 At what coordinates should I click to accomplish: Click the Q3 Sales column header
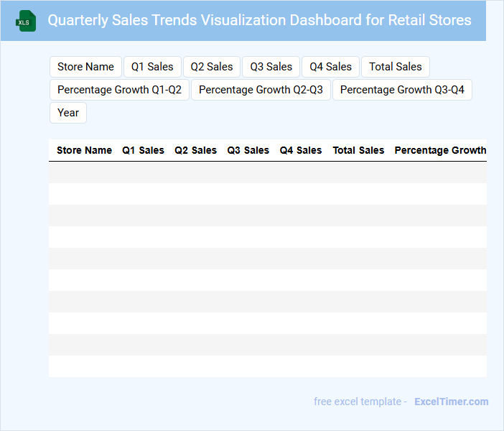248,151
